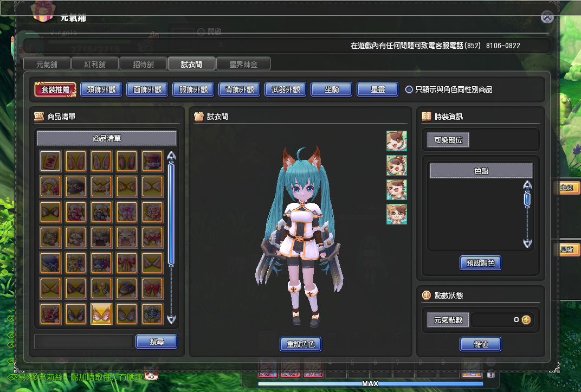Click the 元氣點數 points label
The image size is (581, 392).
click(x=448, y=320)
